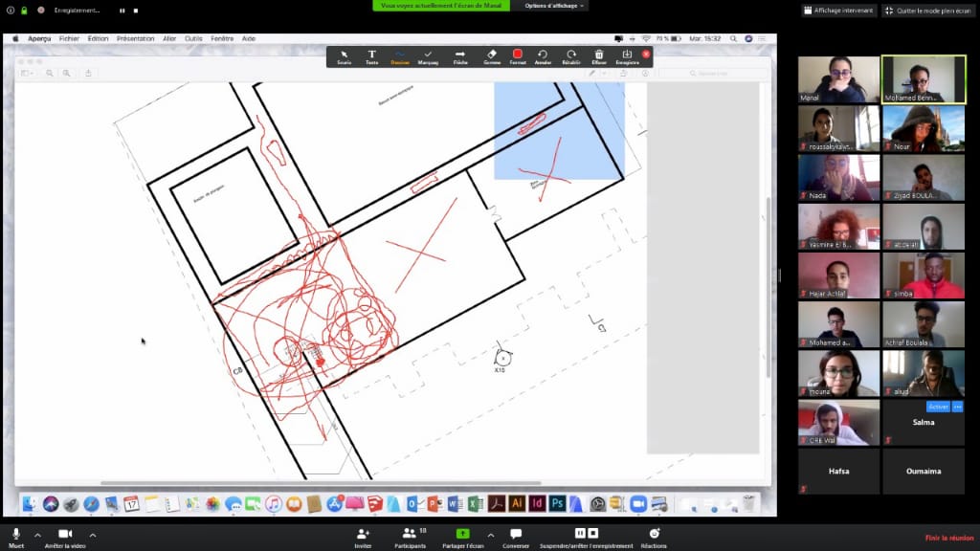Viewport: 980px width, 551px height.
Task: Toggle camera with Arrêter la vidéo
Action: (x=65, y=537)
